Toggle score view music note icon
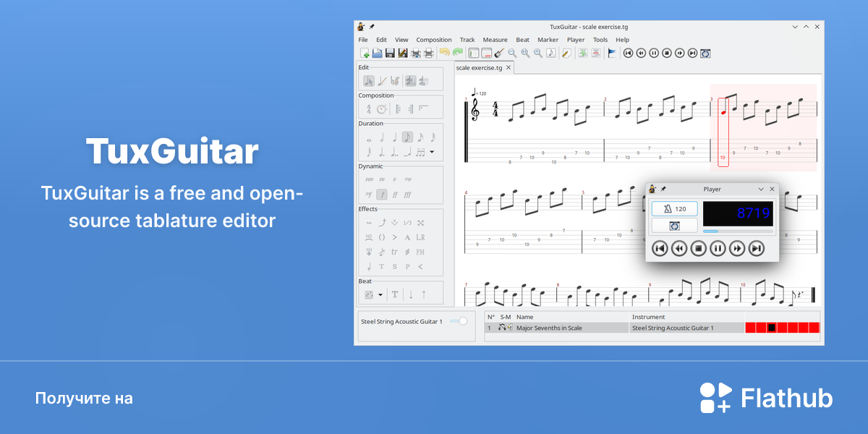Screen dimensions: 868x434 (550, 53)
